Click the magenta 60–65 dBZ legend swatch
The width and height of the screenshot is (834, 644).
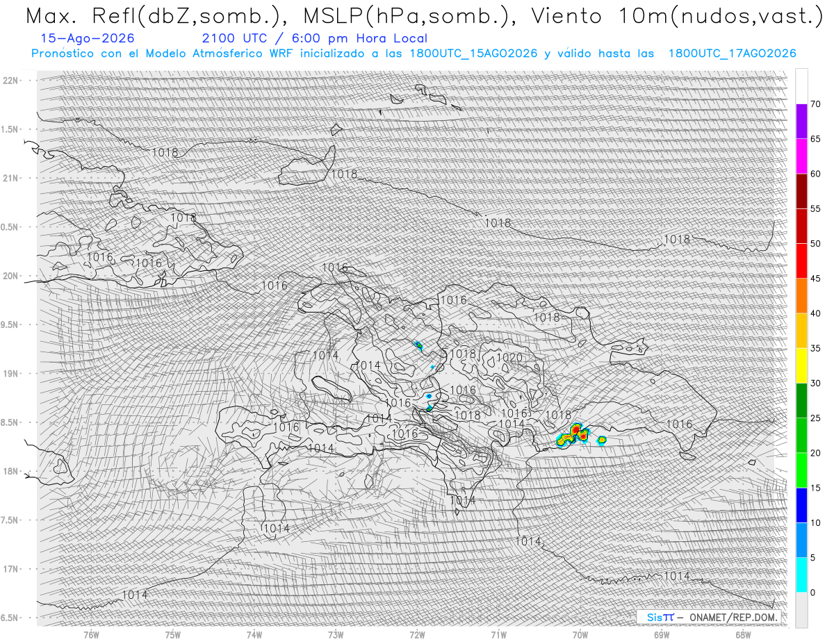801,156
